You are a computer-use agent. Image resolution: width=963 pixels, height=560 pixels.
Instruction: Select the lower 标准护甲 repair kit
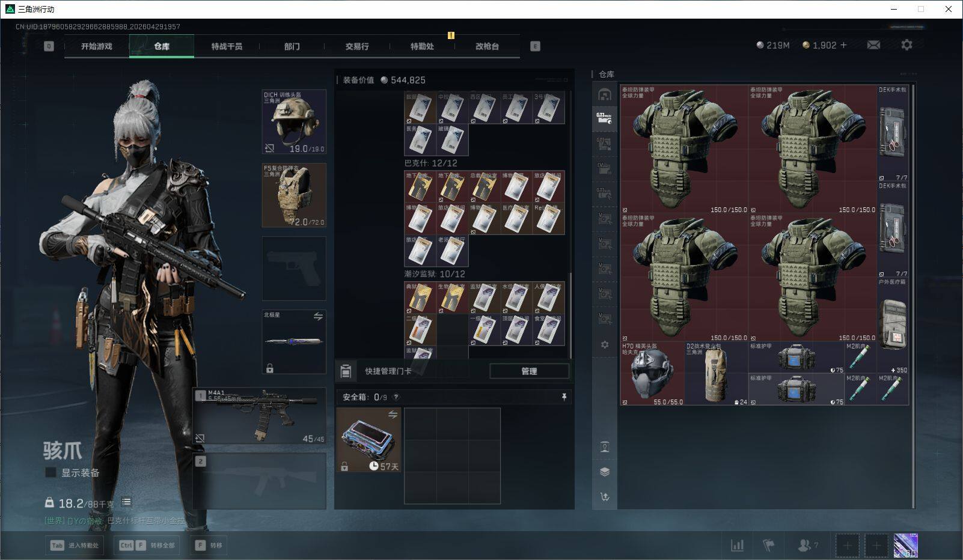tap(796, 390)
